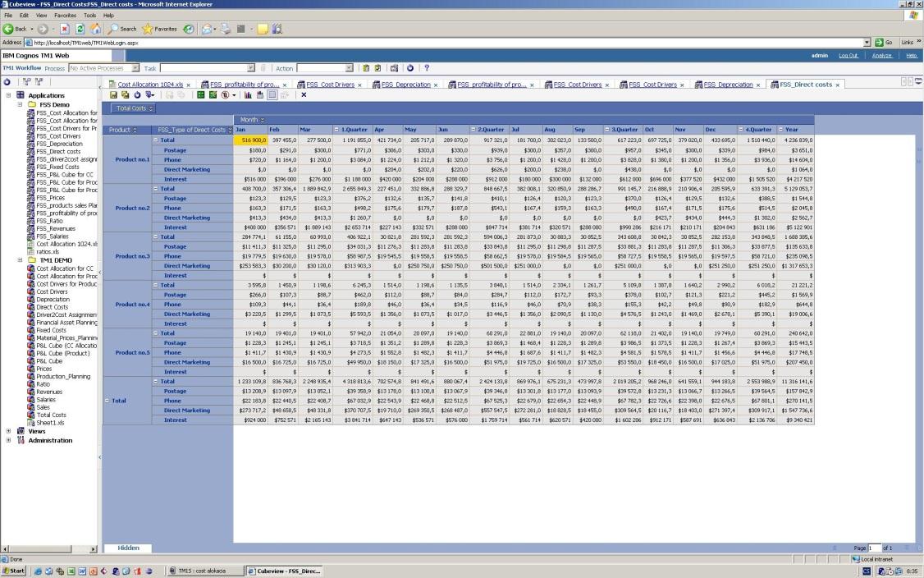The height and width of the screenshot is (578, 924).
Task: Switch to Cost Allocation 1024.xls tab
Action: [x=149, y=85]
